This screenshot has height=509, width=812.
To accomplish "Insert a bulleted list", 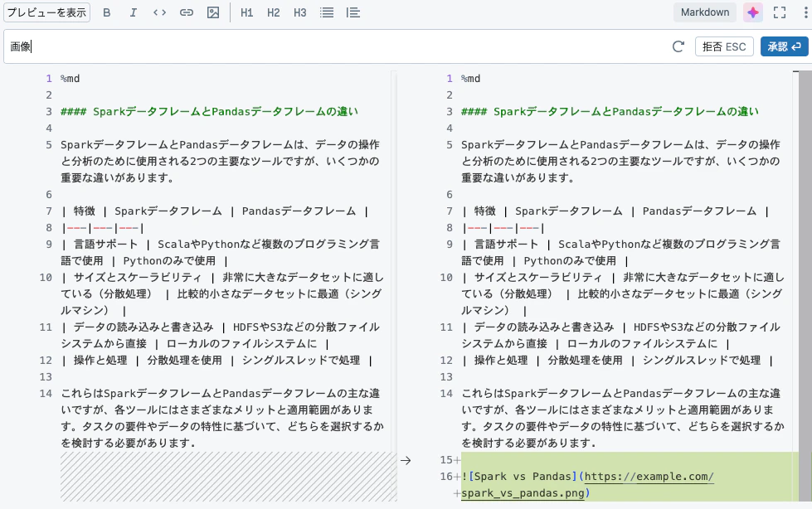I will click(x=327, y=12).
